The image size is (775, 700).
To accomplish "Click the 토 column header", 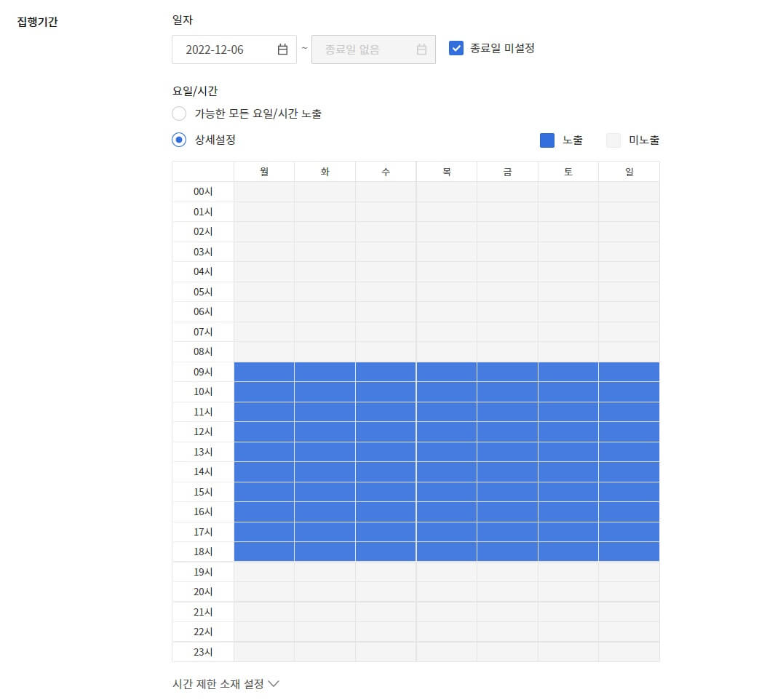I will [x=568, y=172].
